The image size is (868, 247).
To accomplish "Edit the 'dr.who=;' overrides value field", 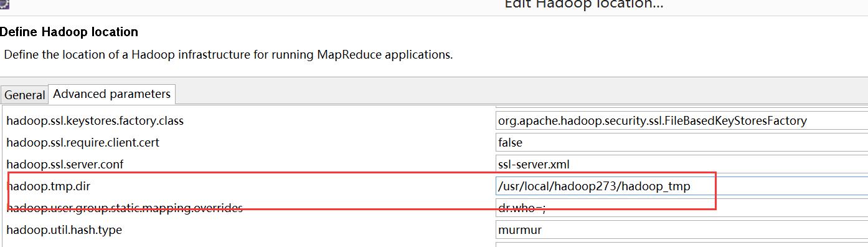I will [682, 208].
